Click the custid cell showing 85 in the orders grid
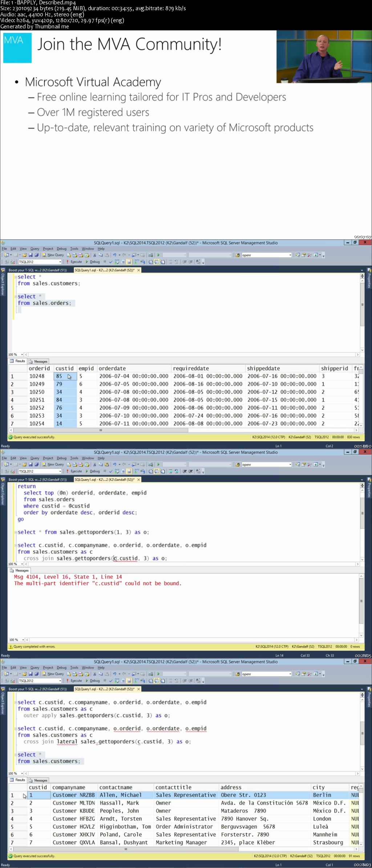Viewport: 372px width, 868px height. click(65, 376)
